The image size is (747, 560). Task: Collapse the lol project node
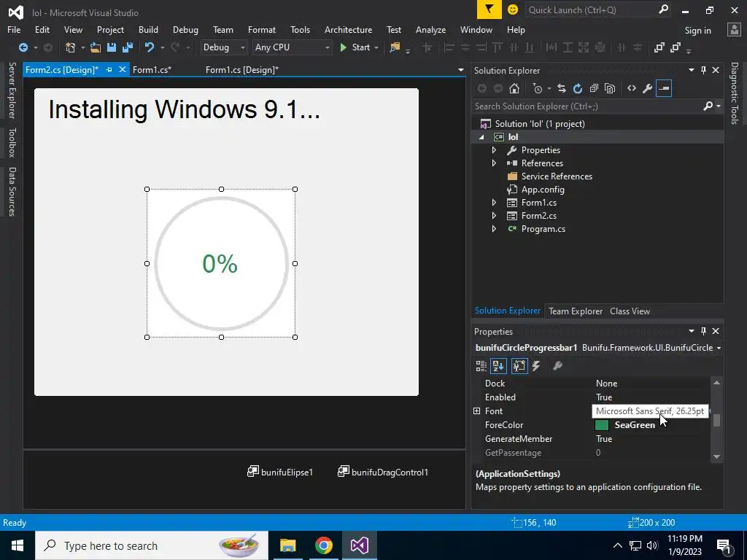(481, 137)
